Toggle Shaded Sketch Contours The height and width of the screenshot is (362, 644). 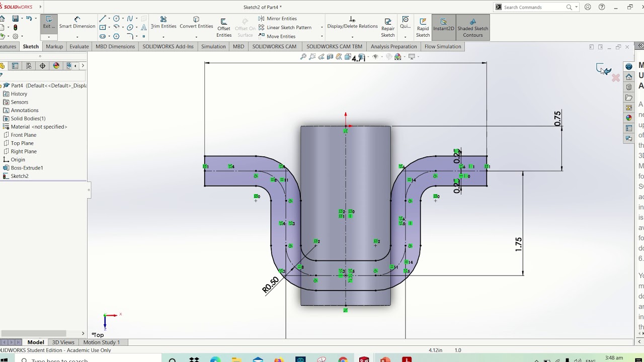coord(473,28)
